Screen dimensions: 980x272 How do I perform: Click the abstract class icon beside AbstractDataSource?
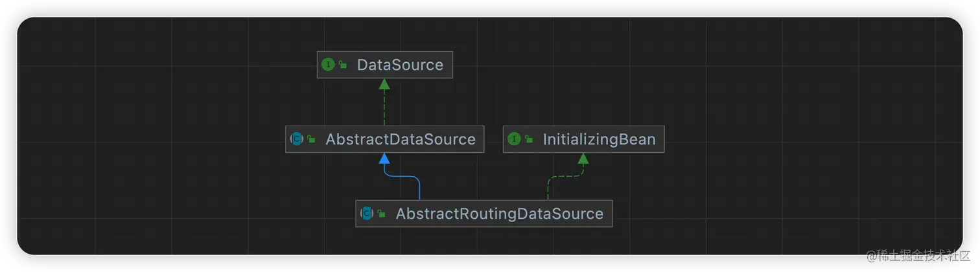click(x=297, y=139)
